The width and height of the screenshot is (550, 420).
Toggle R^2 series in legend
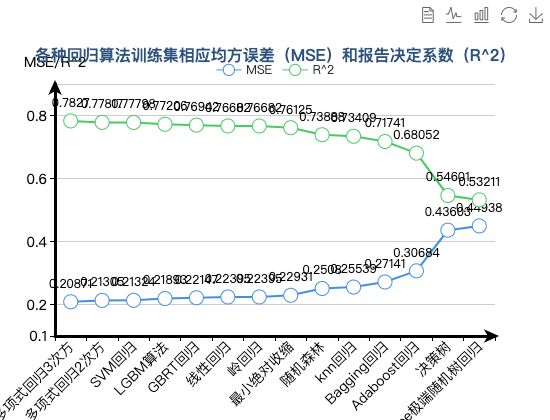(x=308, y=70)
